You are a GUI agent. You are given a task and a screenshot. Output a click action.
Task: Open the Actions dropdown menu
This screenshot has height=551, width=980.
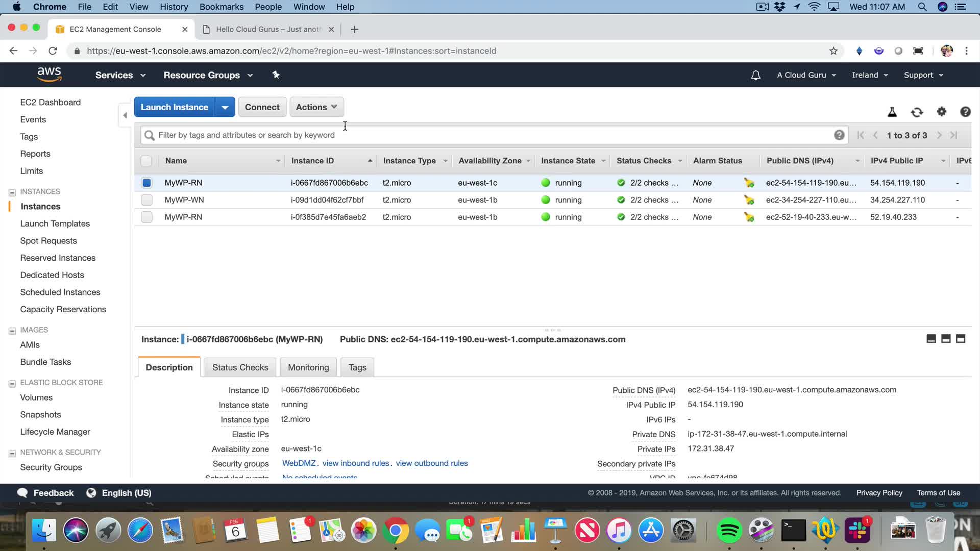316,107
